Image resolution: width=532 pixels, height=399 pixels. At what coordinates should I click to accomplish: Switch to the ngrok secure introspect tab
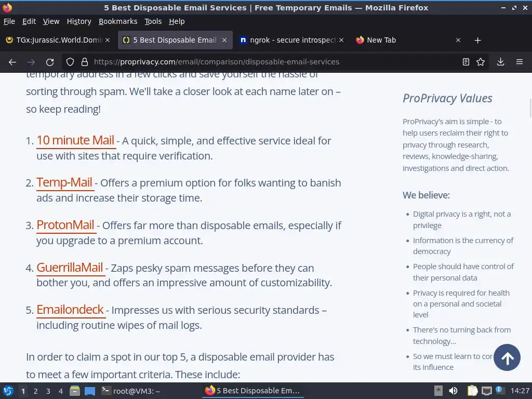coord(292,40)
